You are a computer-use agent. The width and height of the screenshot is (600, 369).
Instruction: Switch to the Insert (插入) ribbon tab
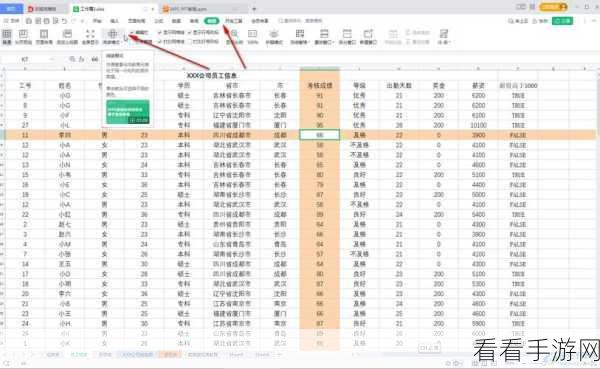click(114, 21)
